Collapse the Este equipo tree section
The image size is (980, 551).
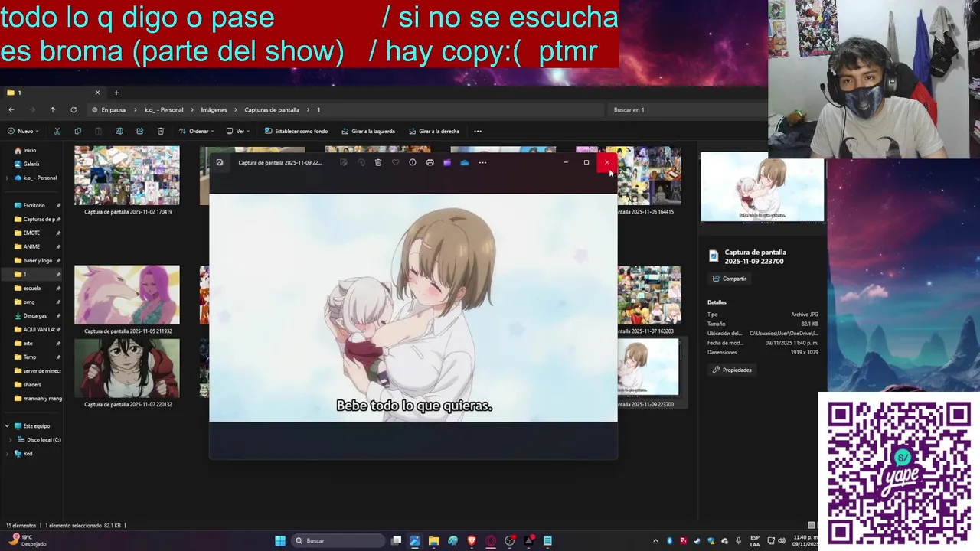click(8, 425)
